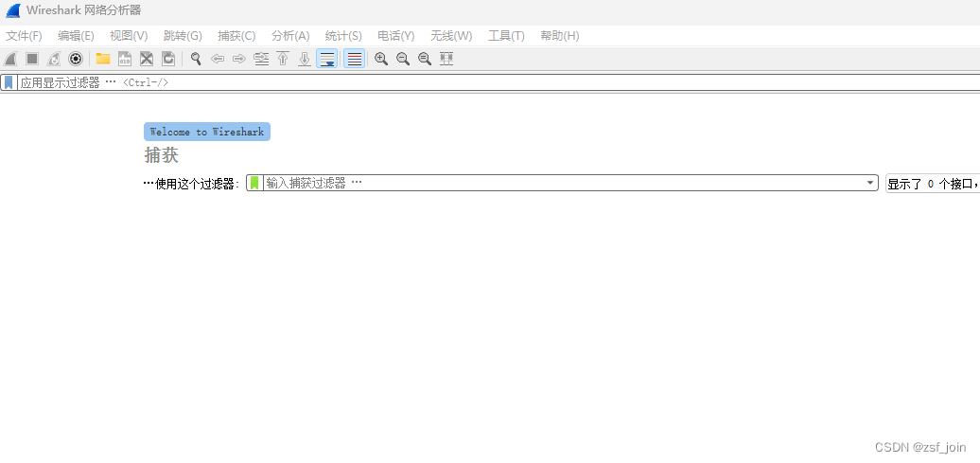Open the 显示了 0 个接口 dropdown
The width and height of the screenshot is (980, 463).
pyautogui.click(x=933, y=184)
